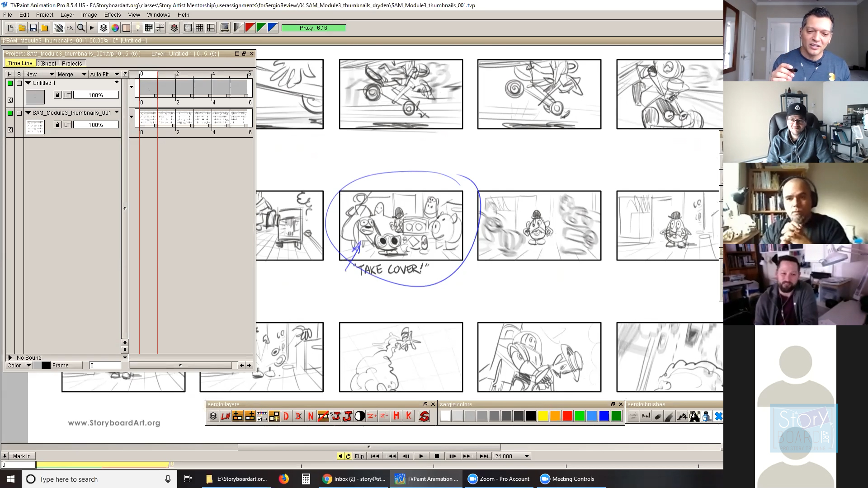Toggle the green visibility box of Untitled 1
868x488 pixels.
point(10,83)
